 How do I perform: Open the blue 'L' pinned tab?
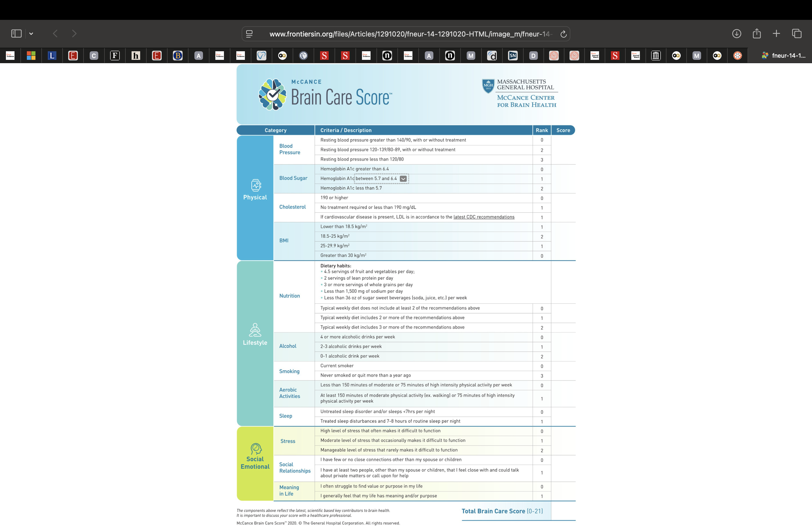52,56
